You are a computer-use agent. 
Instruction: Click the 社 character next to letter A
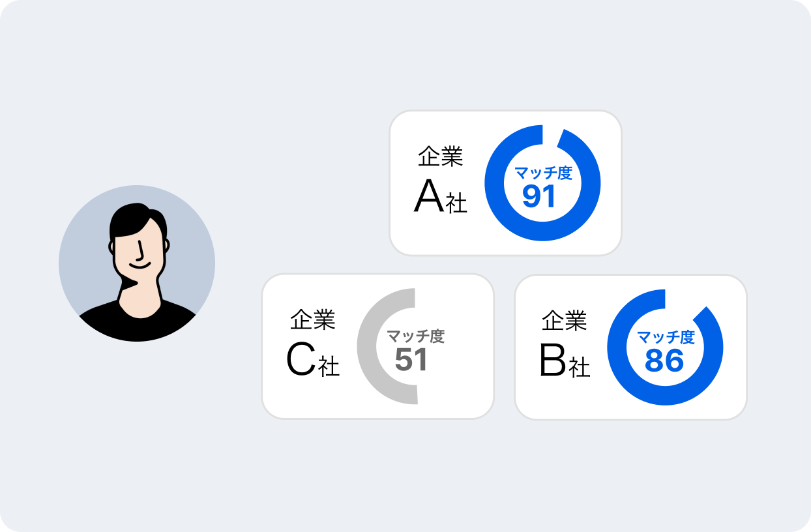(x=456, y=203)
